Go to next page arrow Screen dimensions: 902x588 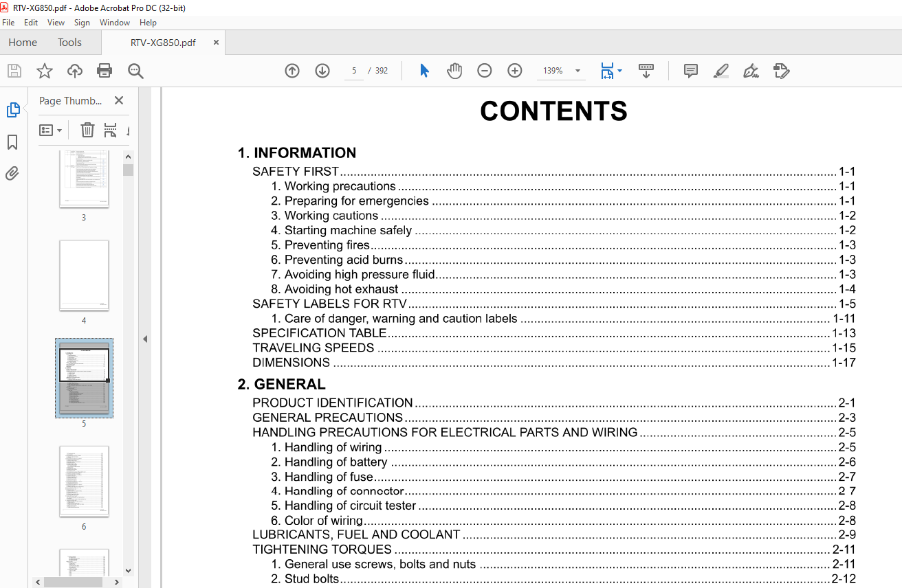[322, 71]
